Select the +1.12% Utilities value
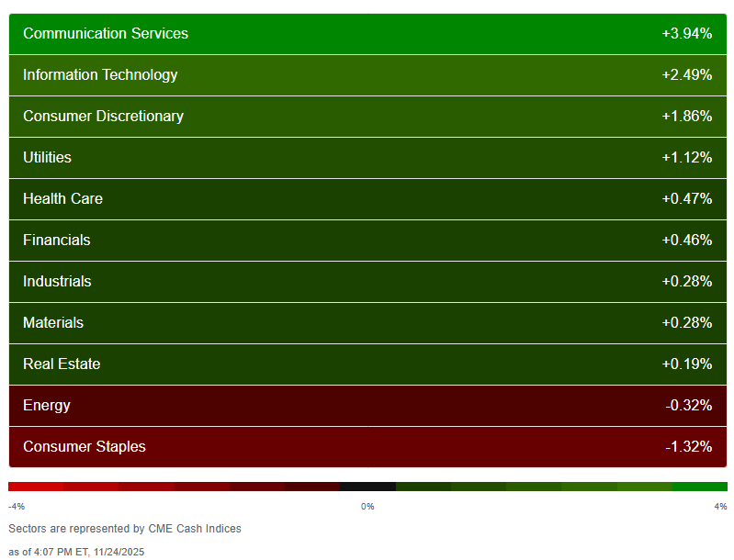The height and width of the screenshot is (560, 734). [x=687, y=157]
